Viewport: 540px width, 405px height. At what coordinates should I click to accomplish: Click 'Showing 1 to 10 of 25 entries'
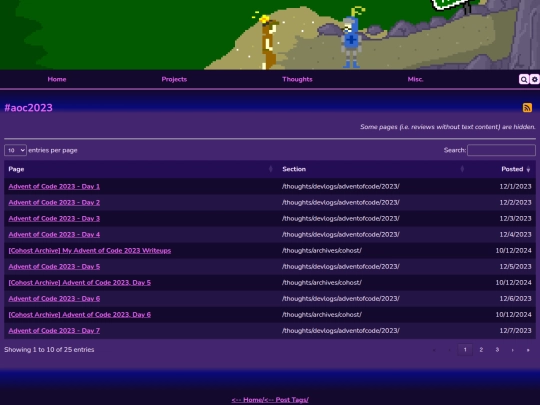tap(49, 350)
